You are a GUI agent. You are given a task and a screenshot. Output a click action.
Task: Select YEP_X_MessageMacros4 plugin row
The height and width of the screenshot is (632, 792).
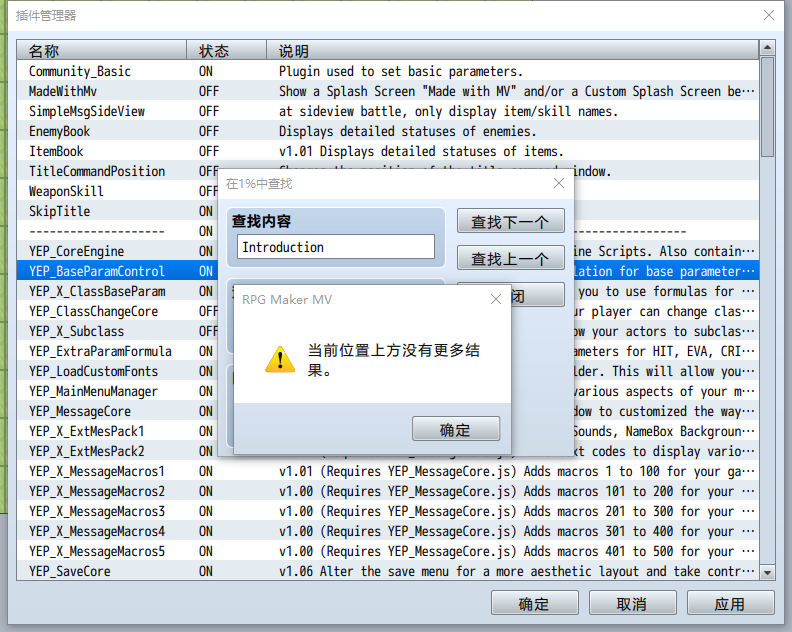387,531
